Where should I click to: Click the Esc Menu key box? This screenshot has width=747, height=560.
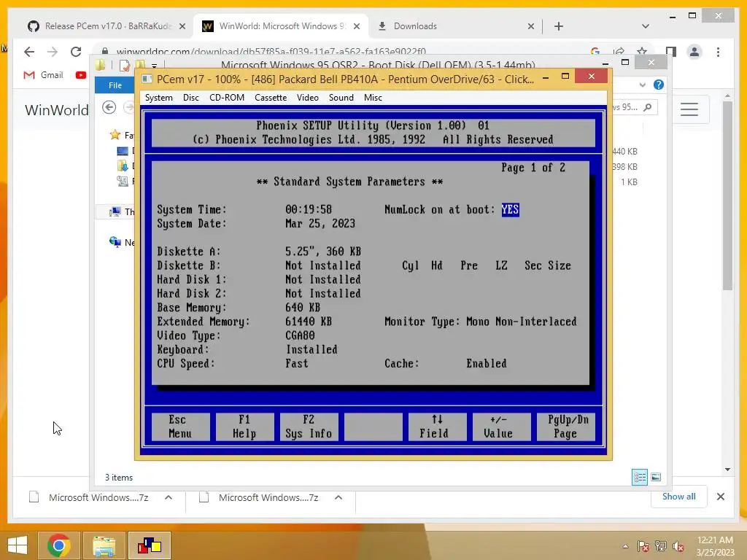[x=180, y=427]
